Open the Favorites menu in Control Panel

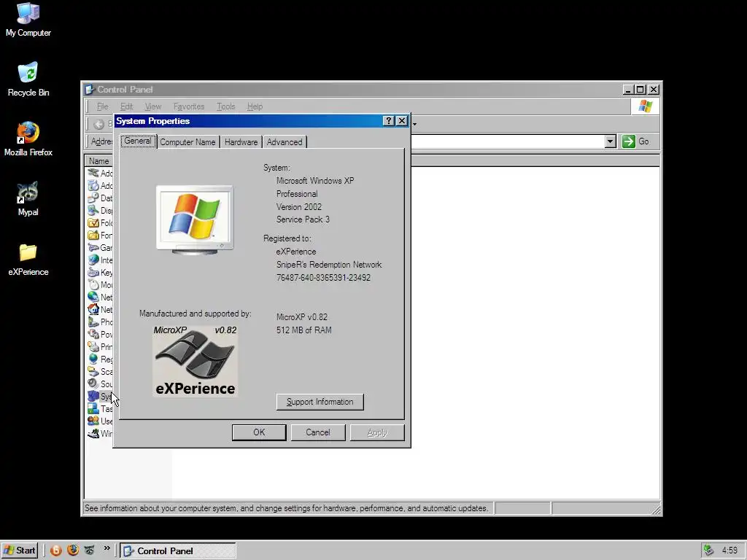pyautogui.click(x=189, y=106)
